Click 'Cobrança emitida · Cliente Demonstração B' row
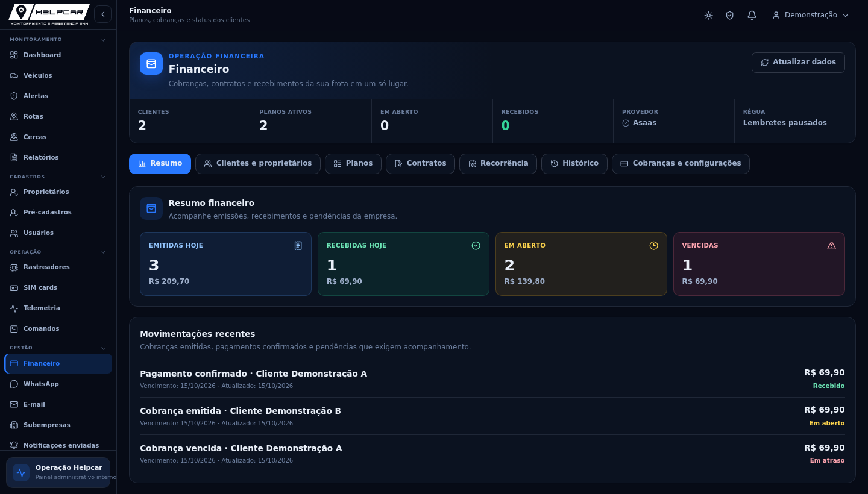Viewport: 868px width, 494px height. tap(492, 416)
